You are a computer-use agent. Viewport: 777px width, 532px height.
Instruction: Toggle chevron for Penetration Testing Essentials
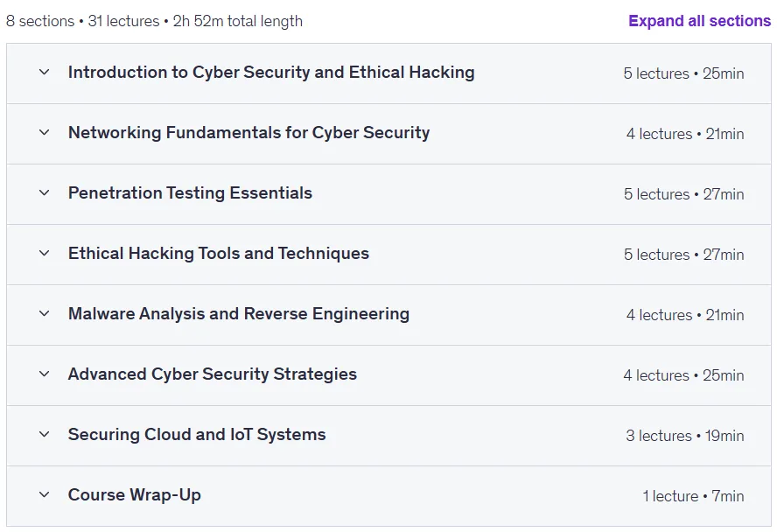click(44, 193)
